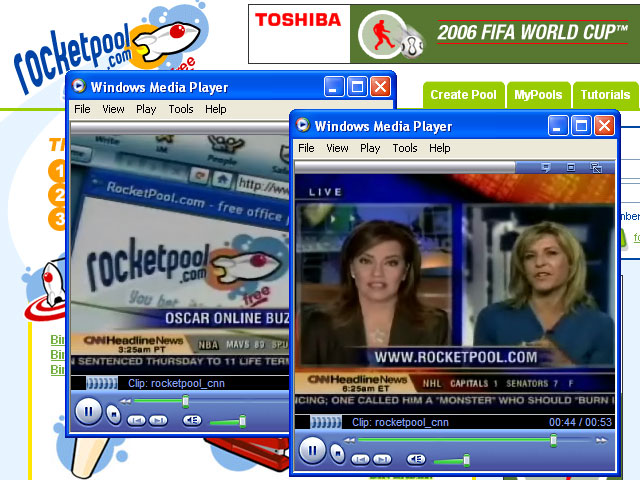Click 'Clip: rocketpool_cnn' text in front player
The image size is (640, 480).
coord(400,422)
